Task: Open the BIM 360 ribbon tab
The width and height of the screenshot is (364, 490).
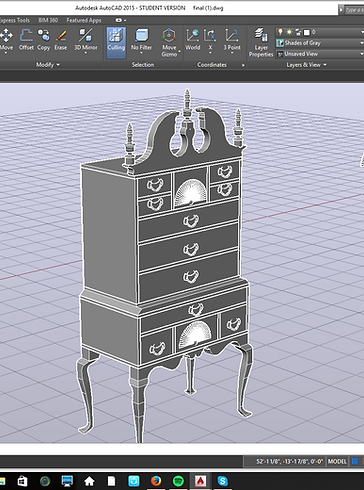Action: (x=48, y=20)
